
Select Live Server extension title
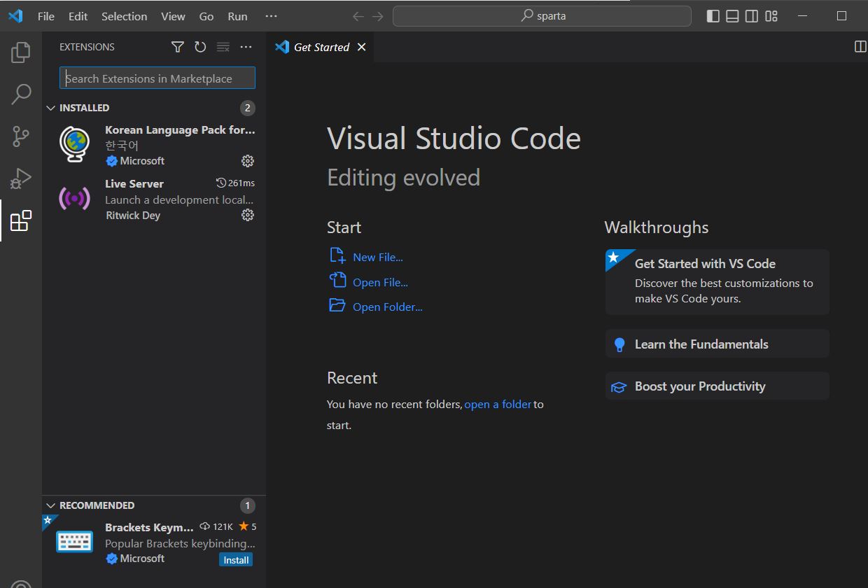click(x=134, y=183)
